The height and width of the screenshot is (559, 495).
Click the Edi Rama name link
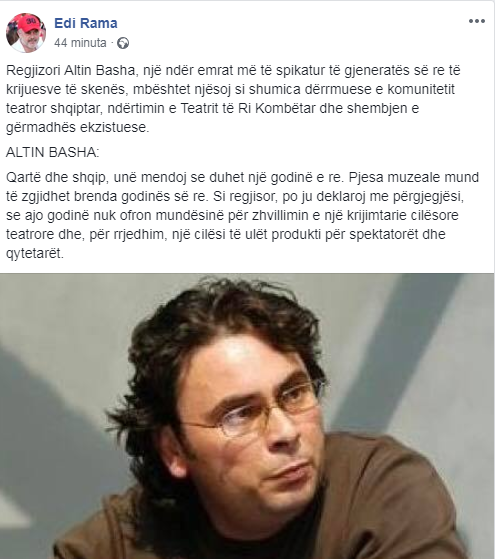86,23
